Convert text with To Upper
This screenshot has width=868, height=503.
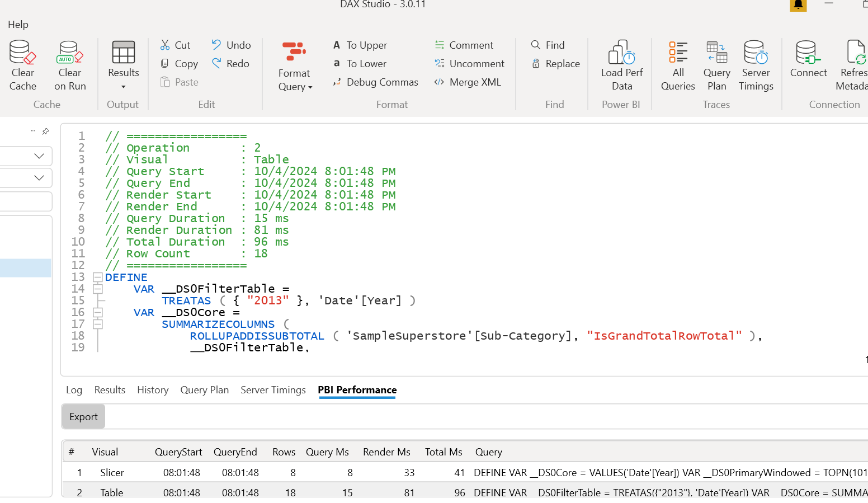pyautogui.click(x=360, y=45)
